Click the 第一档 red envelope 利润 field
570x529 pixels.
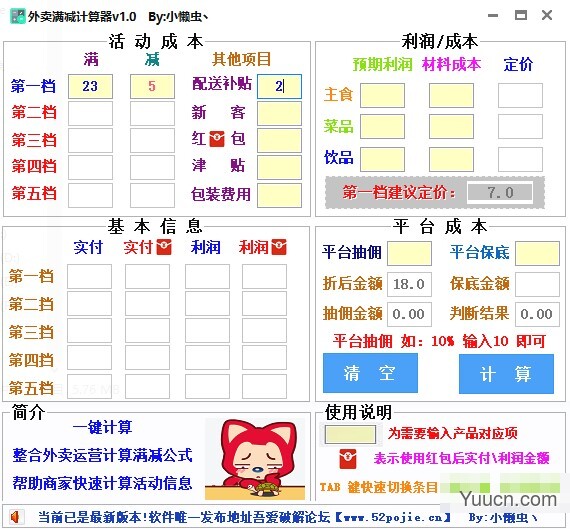tap(265, 277)
